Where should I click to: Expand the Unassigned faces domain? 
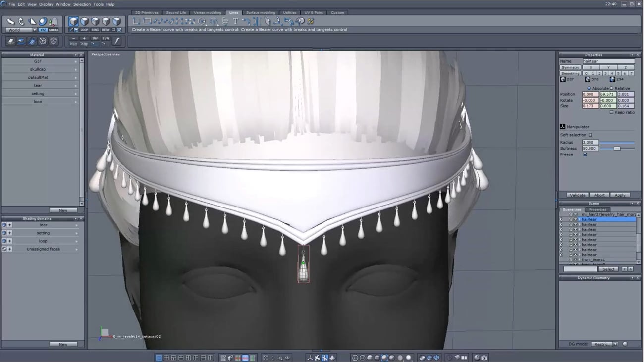pos(77,249)
